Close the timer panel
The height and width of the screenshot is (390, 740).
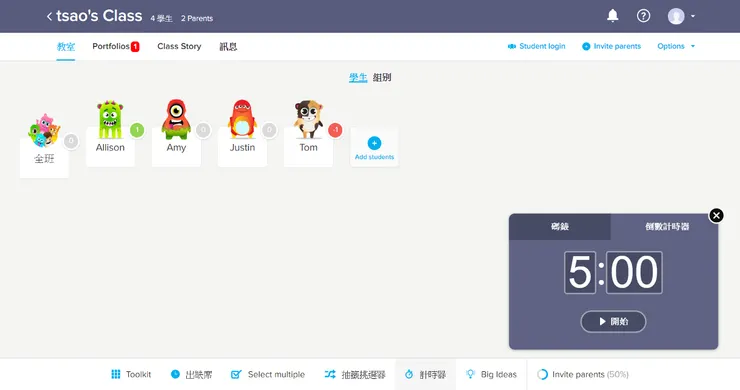pos(716,215)
